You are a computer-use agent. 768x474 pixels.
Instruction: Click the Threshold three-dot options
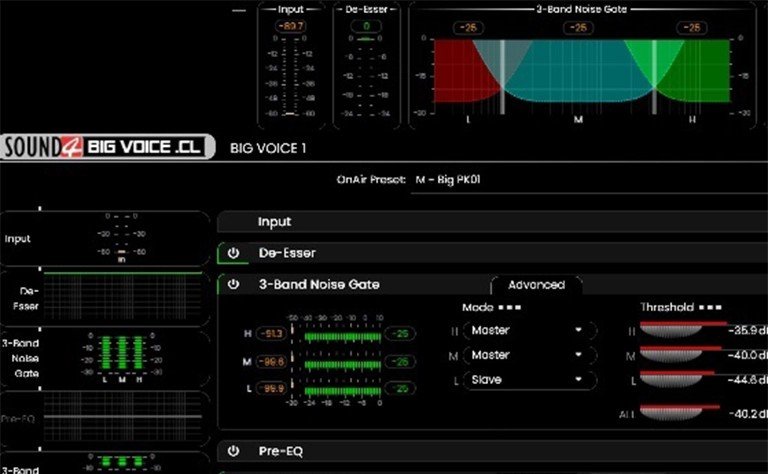click(x=710, y=308)
